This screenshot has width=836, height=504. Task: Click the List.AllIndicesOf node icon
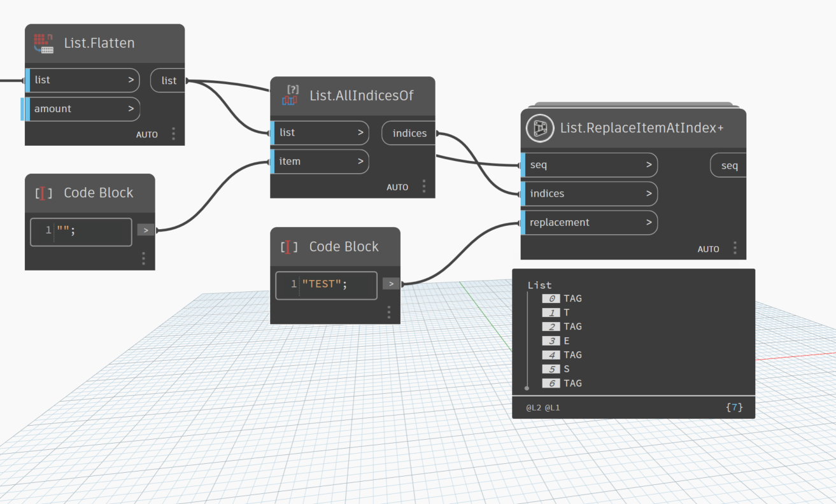(290, 95)
